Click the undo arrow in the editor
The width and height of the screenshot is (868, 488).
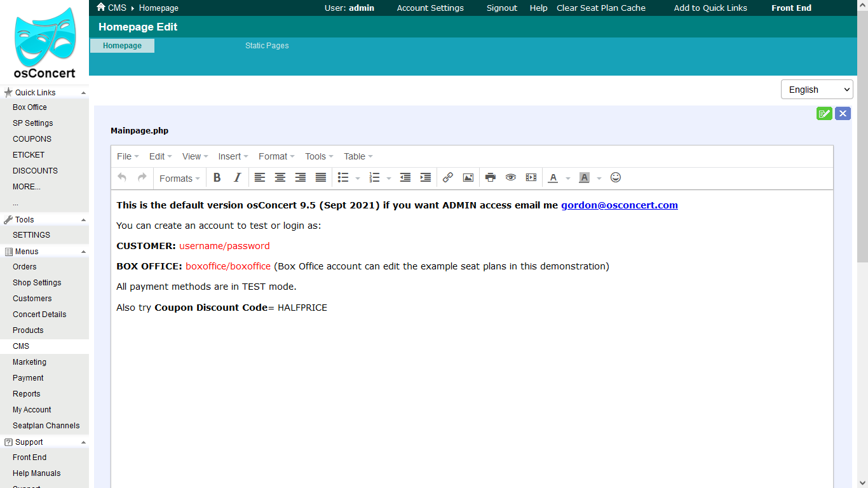coord(121,178)
